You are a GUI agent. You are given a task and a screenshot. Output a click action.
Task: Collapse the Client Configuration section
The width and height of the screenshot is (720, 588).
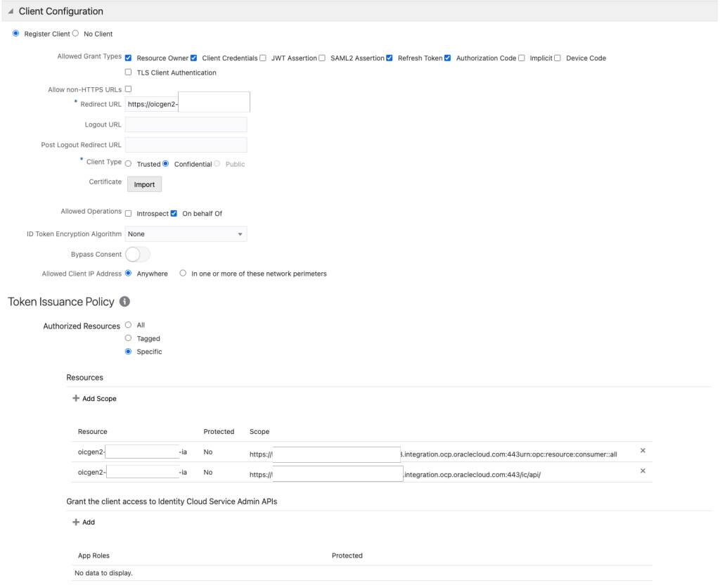(11, 11)
